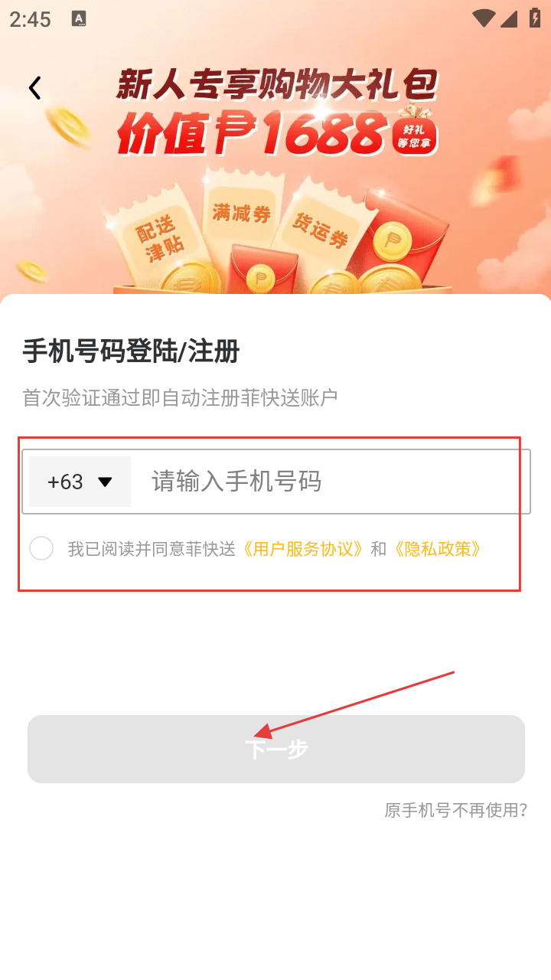This screenshot has height=980, width=551.
Task: Tap the back arrow icon
Action: click(34, 88)
